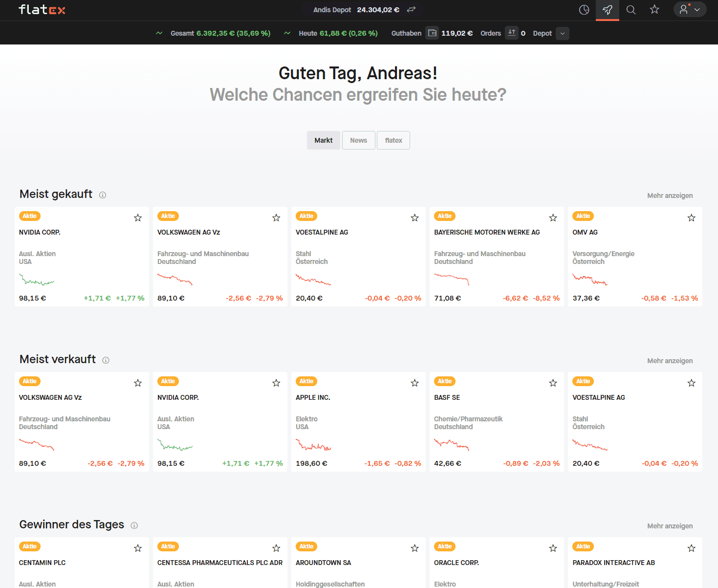Image resolution: width=718 pixels, height=588 pixels.
Task: Click Mehr anzeigen for Meist verkauft
Action: pos(670,361)
